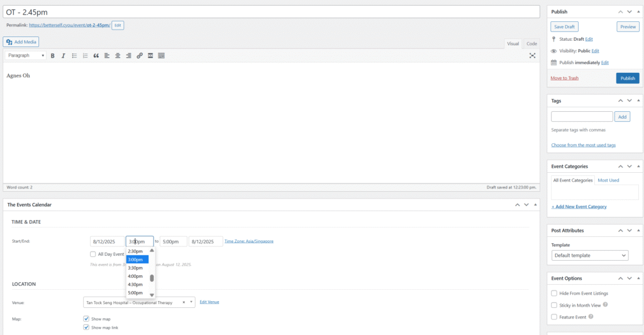The image size is (644, 335).
Task: Open the Paragraph format dropdown
Action: pyautogui.click(x=26, y=56)
